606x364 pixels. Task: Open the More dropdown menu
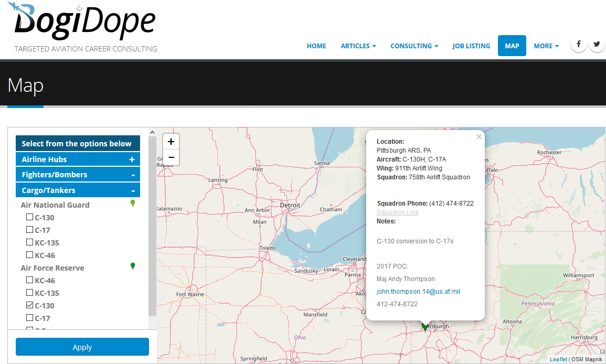click(546, 46)
